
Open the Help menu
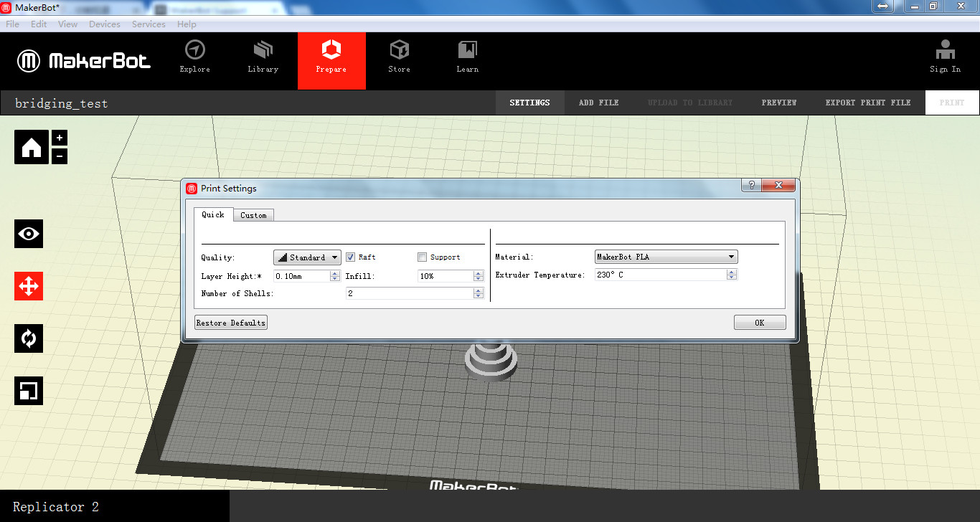tap(187, 24)
